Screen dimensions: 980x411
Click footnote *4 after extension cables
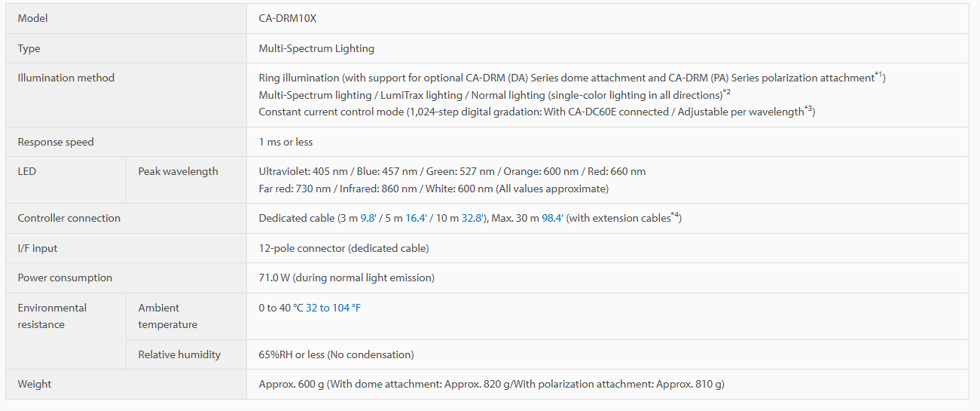coord(675,216)
